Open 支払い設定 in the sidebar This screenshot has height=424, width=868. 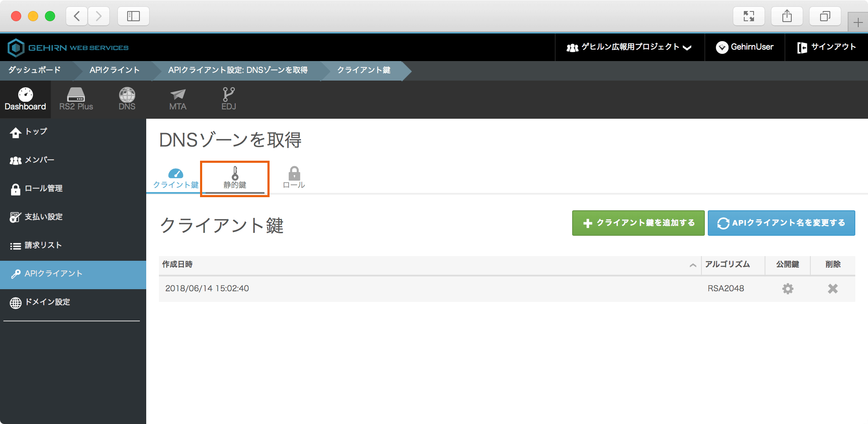[x=43, y=217]
